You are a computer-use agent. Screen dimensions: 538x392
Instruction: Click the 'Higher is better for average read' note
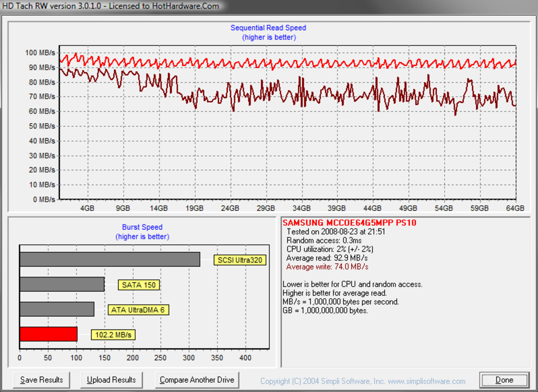tap(335, 293)
